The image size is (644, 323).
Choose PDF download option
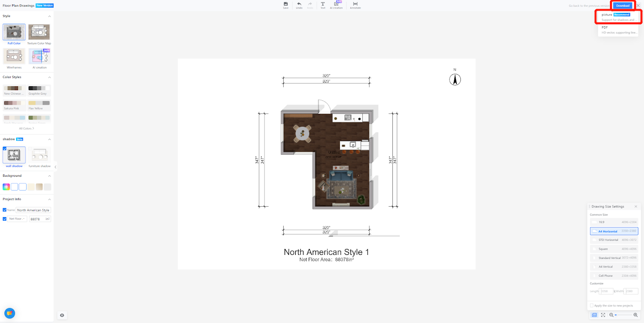click(618, 30)
